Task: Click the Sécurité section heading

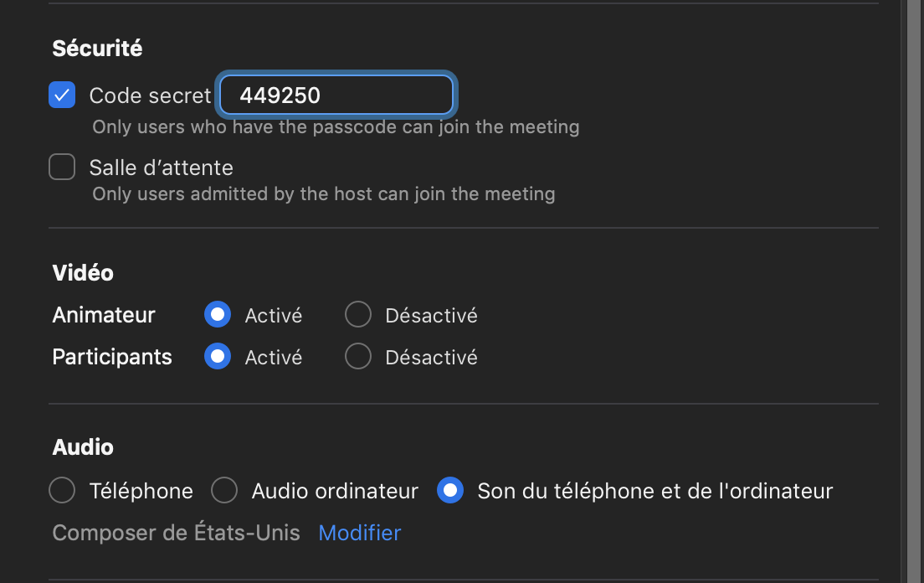Action: 97,49
